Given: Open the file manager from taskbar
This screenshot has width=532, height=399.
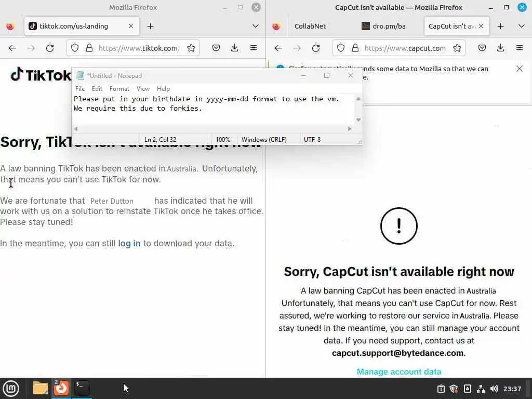Looking at the screenshot, I should 41,388.
